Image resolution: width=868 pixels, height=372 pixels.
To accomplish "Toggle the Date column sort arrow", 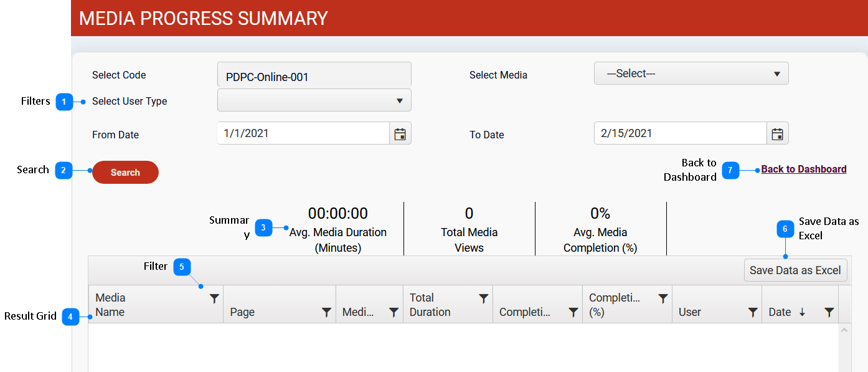I will tap(802, 313).
